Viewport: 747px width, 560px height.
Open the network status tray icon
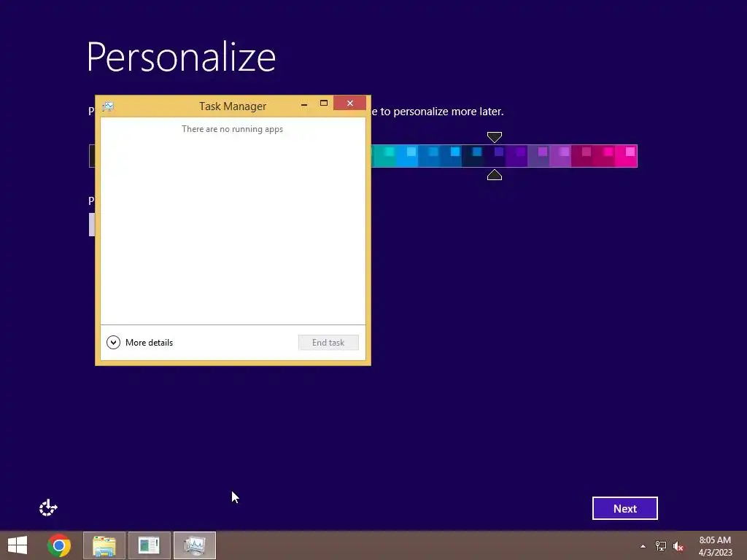point(661,546)
